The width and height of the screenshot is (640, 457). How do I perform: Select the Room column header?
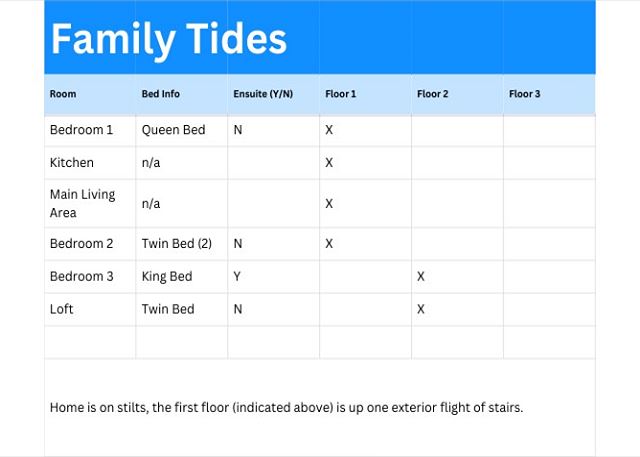pos(63,94)
